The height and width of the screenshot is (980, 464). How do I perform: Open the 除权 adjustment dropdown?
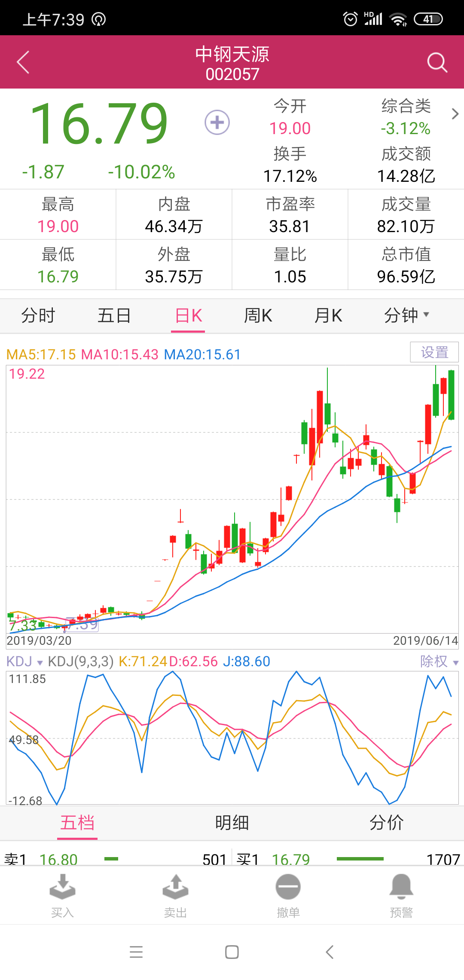pos(439,661)
